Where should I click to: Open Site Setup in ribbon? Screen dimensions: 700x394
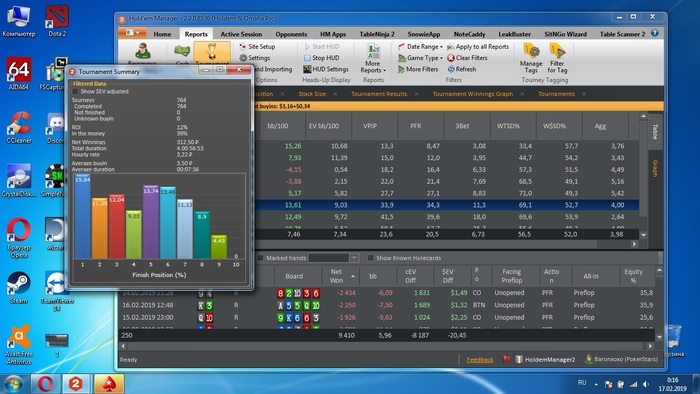[x=257, y=46]
